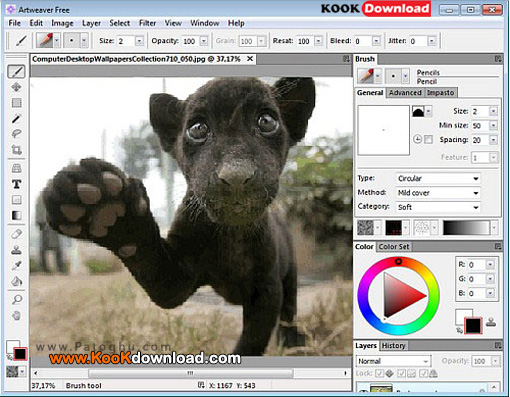Switch to the History tab
The height and width of the screenshot is (397, 510).
coord(393,346)
